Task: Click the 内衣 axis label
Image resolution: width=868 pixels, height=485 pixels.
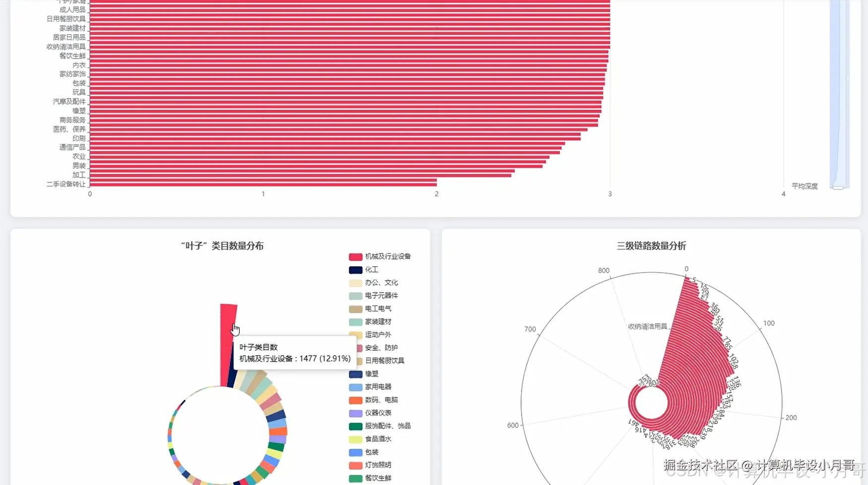Action: (x=79, y=65)
